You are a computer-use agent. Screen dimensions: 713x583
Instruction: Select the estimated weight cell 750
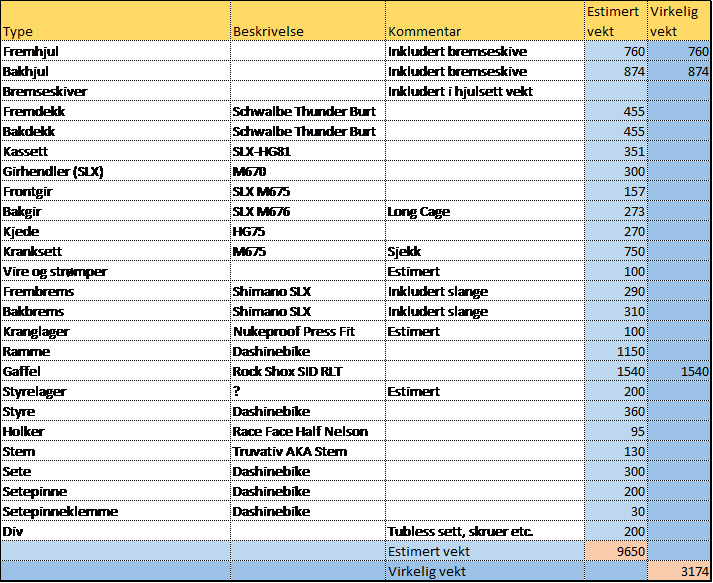click(615, 251)
